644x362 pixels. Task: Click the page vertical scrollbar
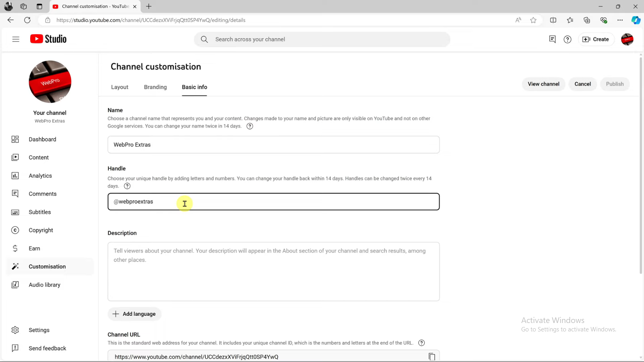pyautogui.click(x=640, y=166)
